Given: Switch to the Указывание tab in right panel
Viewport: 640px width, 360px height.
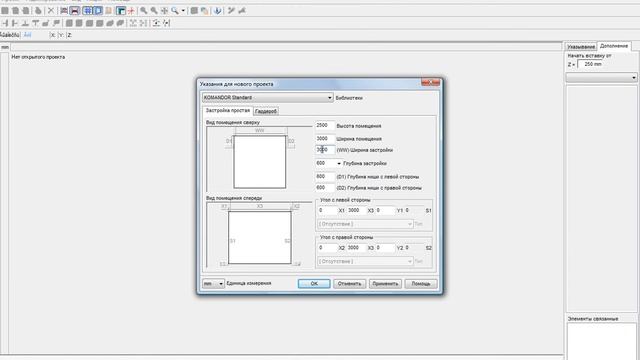Looking at the screenshot, I should [581, 47].
